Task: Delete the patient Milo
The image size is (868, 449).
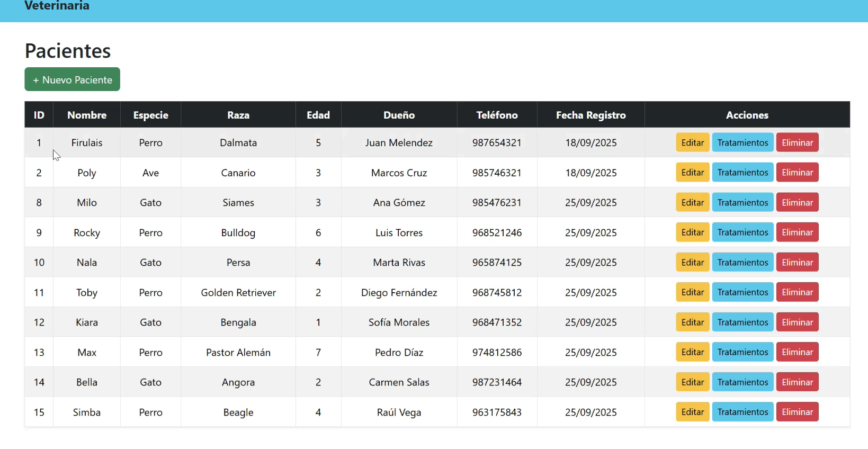Action: pos(797,202)
